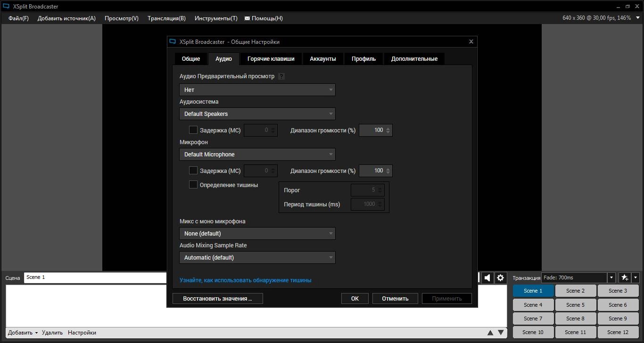Open the Default Speakers dropdown
Screen dimensions: 644x343
pos(257,114)
